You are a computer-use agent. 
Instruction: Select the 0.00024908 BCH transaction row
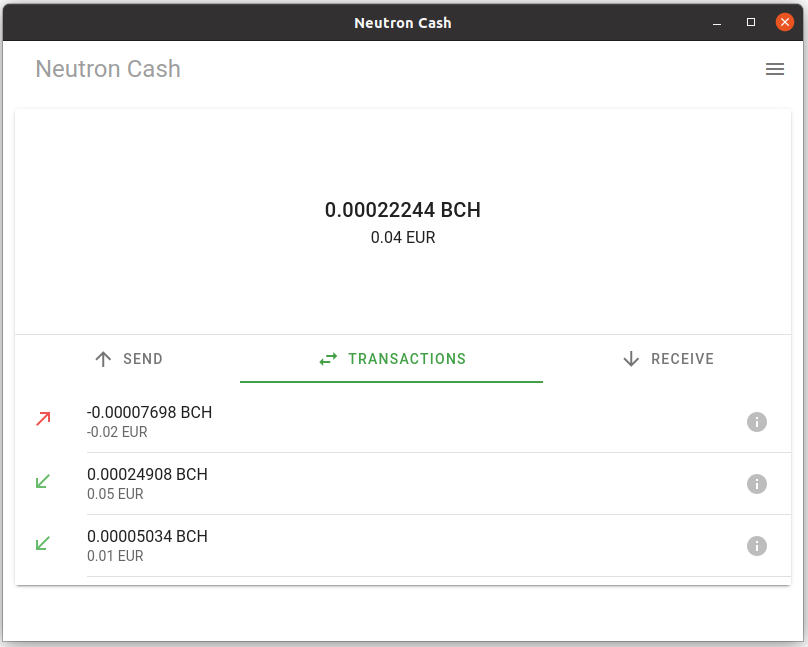point(403,484)
